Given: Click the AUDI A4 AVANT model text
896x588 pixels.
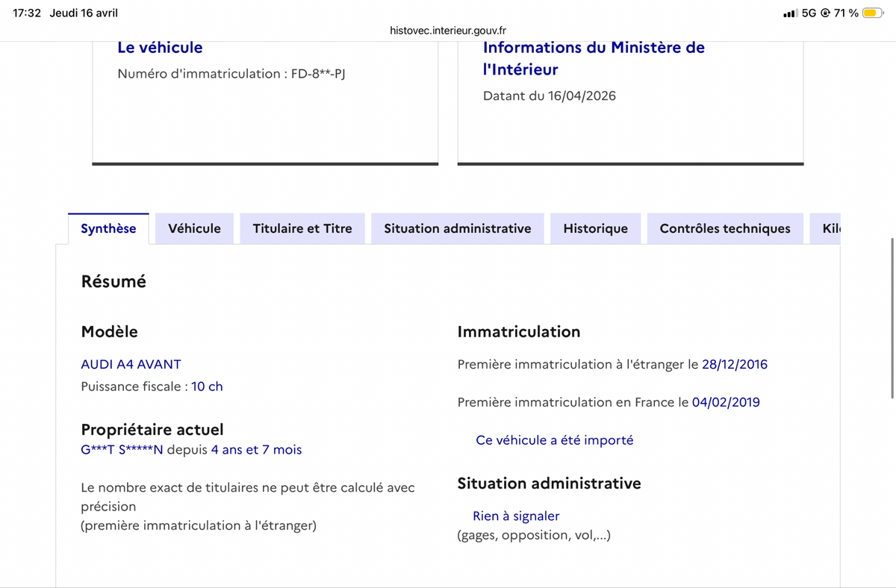Looking at the screenshot, I should coord(131,364).
